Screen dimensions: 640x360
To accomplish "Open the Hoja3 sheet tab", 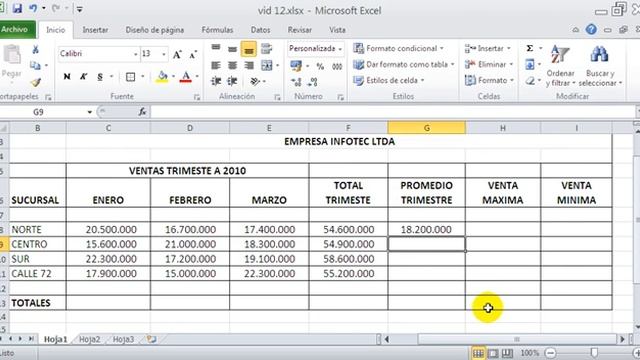I will (123, 339).
